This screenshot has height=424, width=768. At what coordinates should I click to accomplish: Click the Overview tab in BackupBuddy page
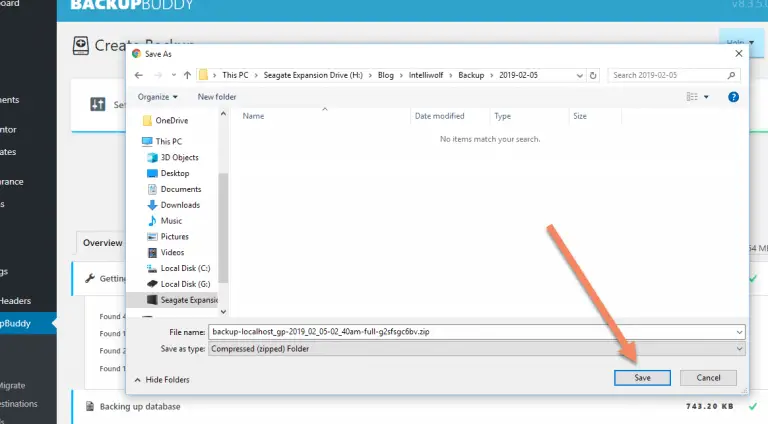102,243
